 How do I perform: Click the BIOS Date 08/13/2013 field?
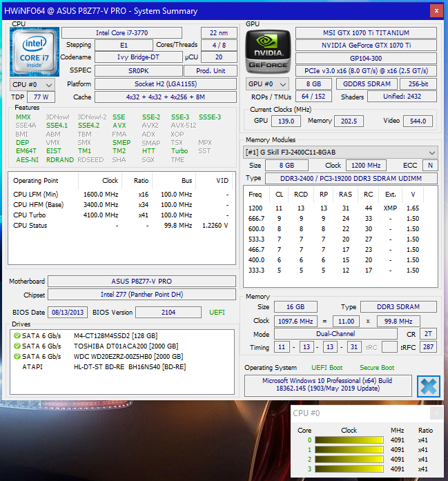[x=68, y=313]
